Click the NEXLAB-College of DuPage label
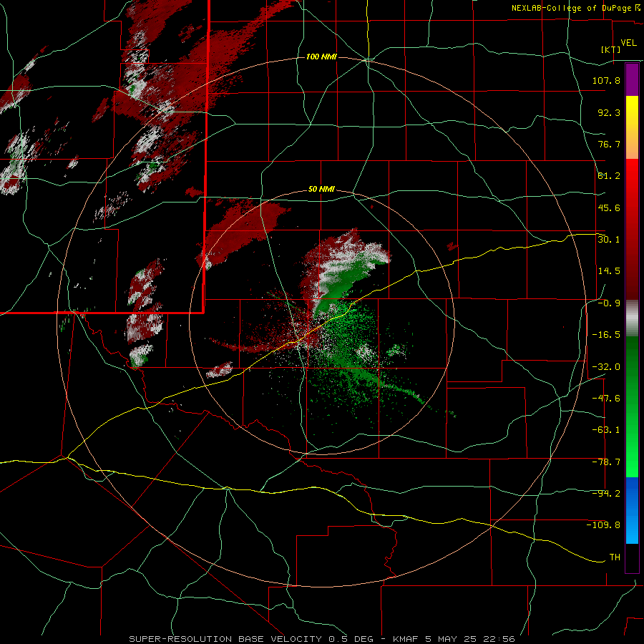 tap(572, 8)
